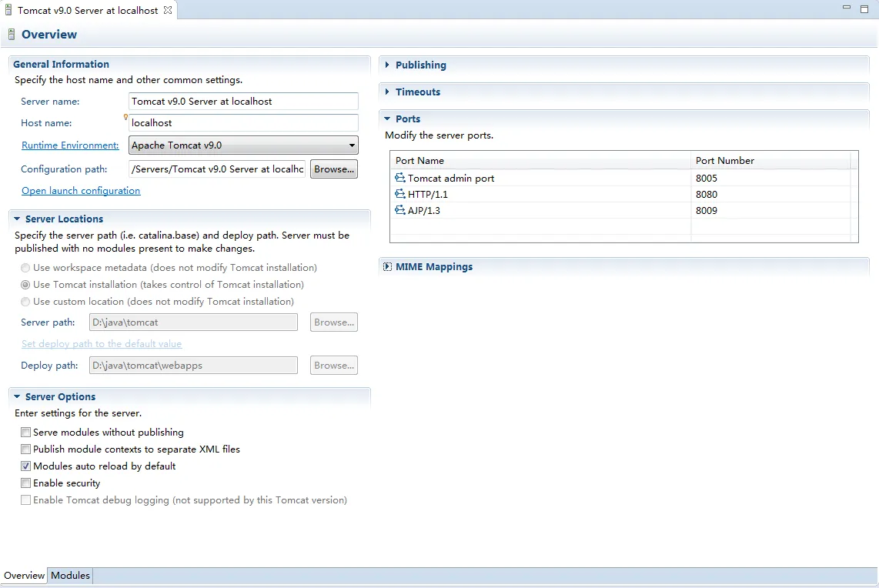
Task: Click the AJP/1.3 port icon
Action: tap(399, 210)
